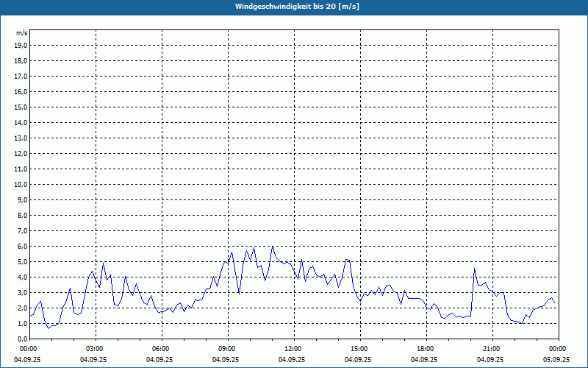Select the '15:00' x-axis time label
This screenshot has height=368, width=588.
click(x=360, y=349)
